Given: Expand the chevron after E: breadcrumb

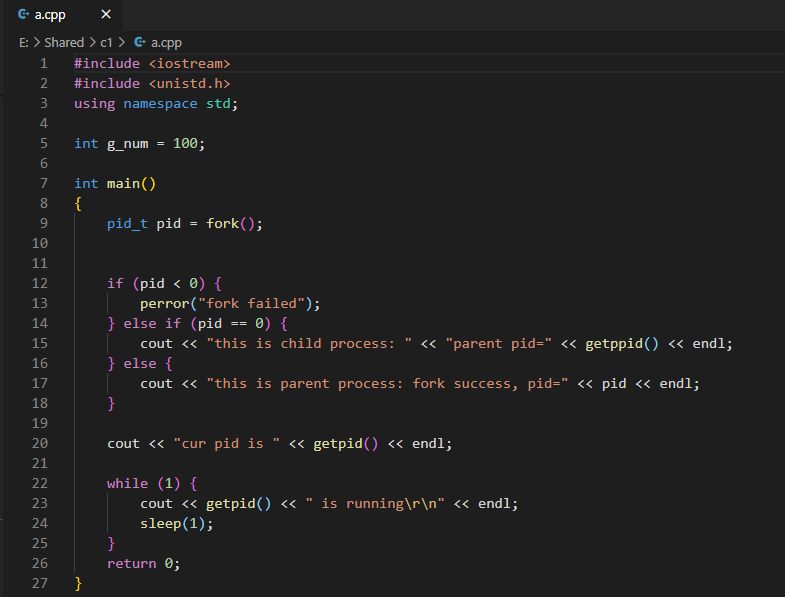Looking at the screenshot, I should [37, 43].
